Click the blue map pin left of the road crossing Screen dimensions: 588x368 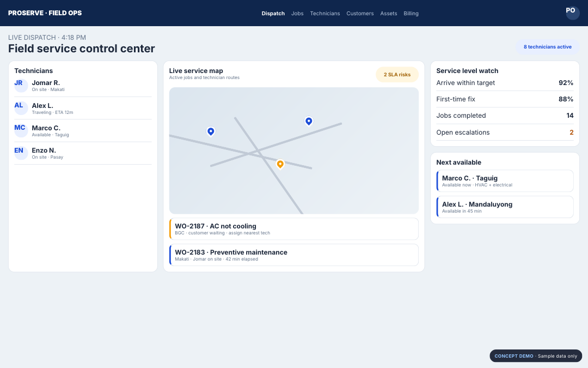(211, 131)
